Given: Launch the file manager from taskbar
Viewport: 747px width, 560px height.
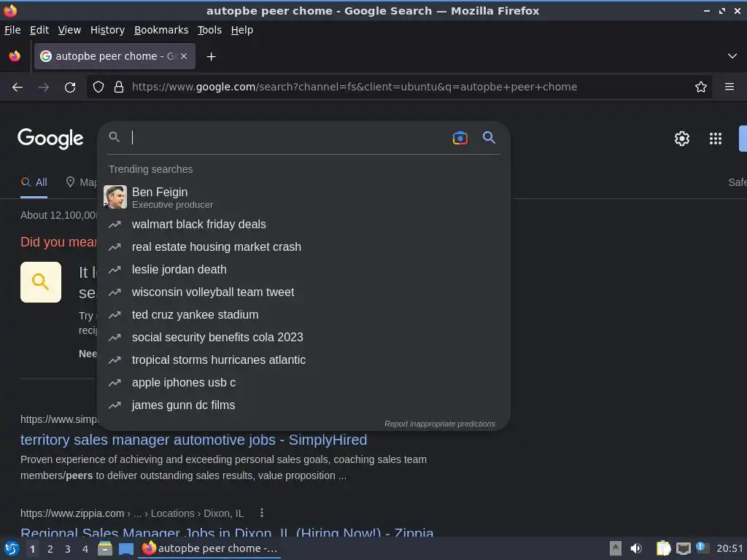Looking at the screenshot, I should 105,548.
